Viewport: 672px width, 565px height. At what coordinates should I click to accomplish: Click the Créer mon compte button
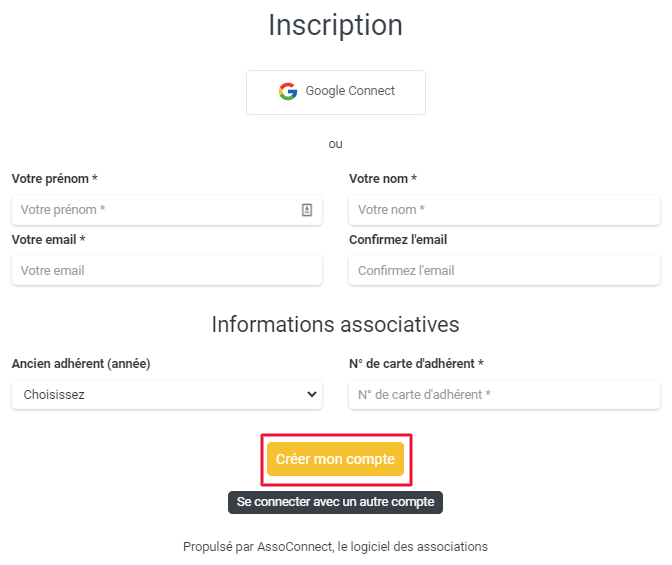coord(336,459)
